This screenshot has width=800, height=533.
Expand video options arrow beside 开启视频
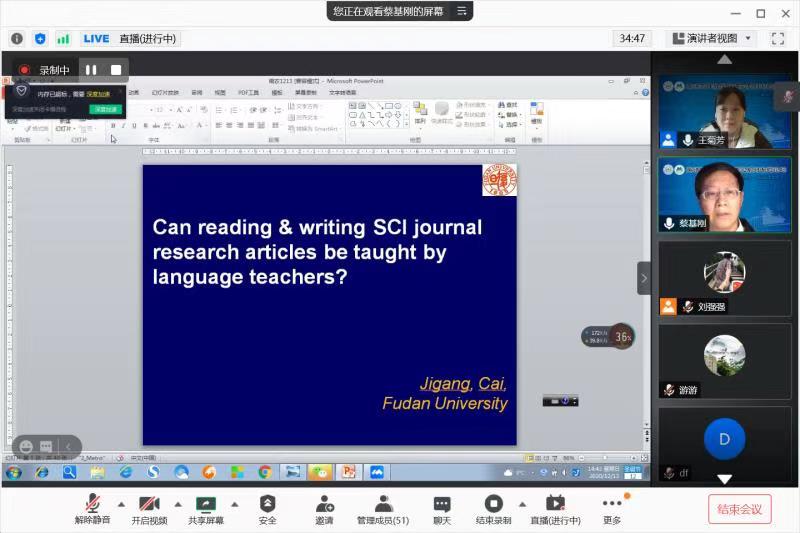[x=178, y=503]
